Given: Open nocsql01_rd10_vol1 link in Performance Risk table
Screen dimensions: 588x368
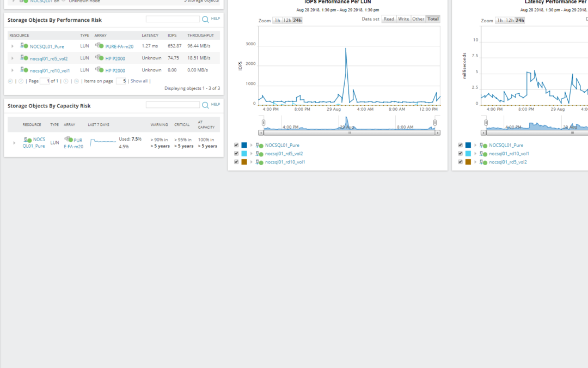Looking at the screenshot, I should pos(50,70).
